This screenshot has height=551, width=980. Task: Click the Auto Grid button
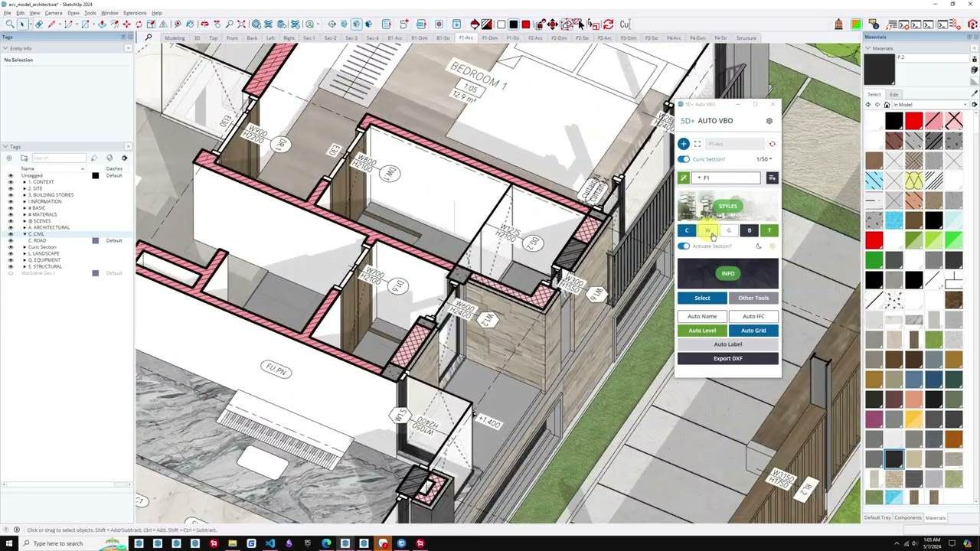753,331
